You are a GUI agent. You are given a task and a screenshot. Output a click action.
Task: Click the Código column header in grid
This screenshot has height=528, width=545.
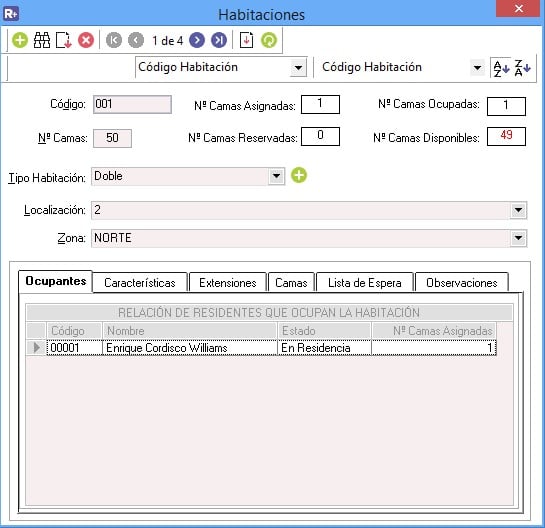point(74,331)
